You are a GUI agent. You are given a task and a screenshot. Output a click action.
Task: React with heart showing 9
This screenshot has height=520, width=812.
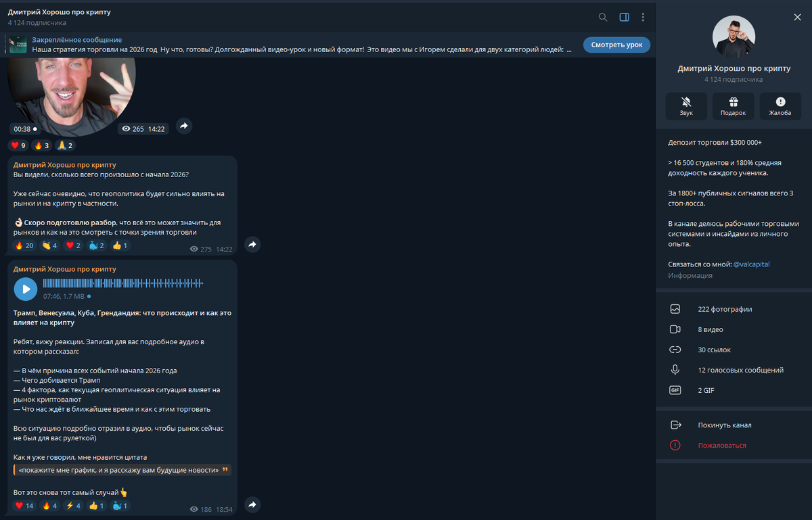click(18, 145)
